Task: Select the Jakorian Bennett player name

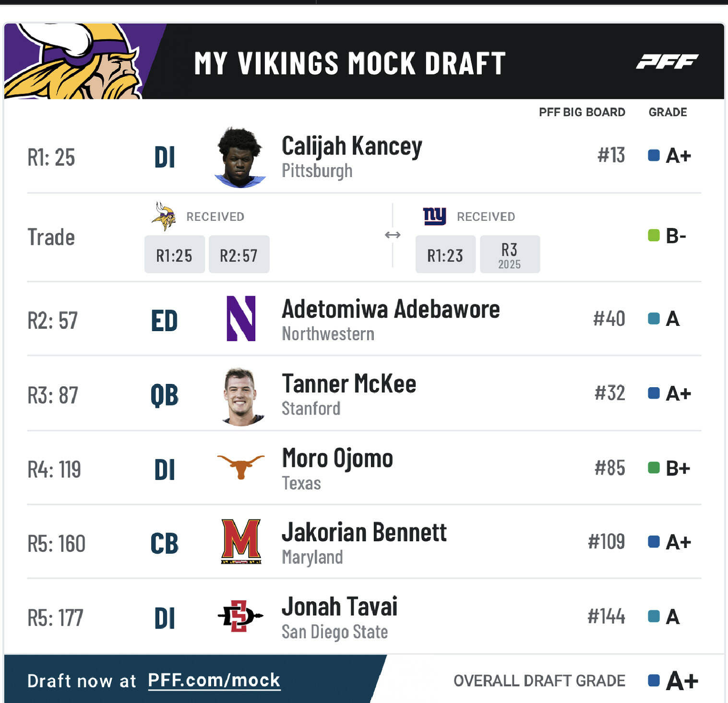Action: point(364,533)
